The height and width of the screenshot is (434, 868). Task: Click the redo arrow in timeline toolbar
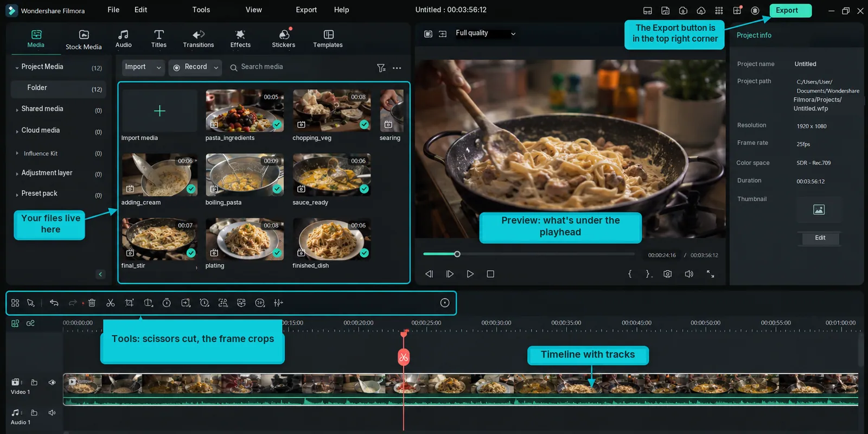pos(73,303)
